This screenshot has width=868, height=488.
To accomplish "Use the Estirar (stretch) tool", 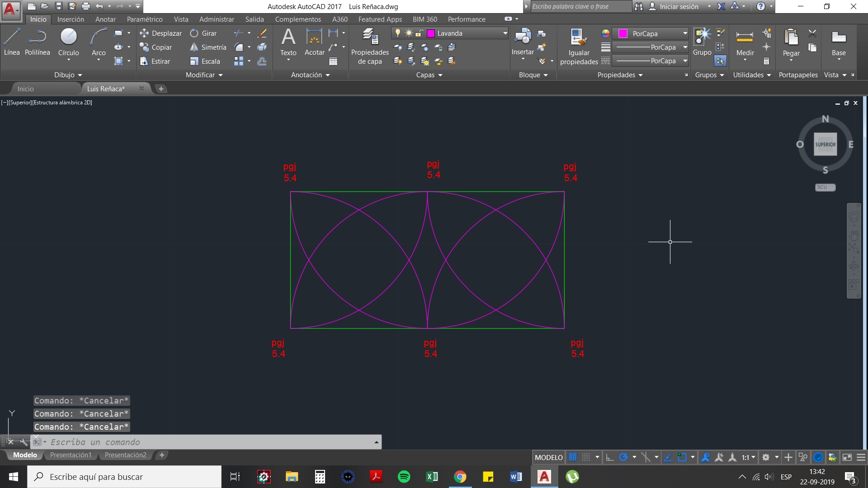I will click(155, 61).
